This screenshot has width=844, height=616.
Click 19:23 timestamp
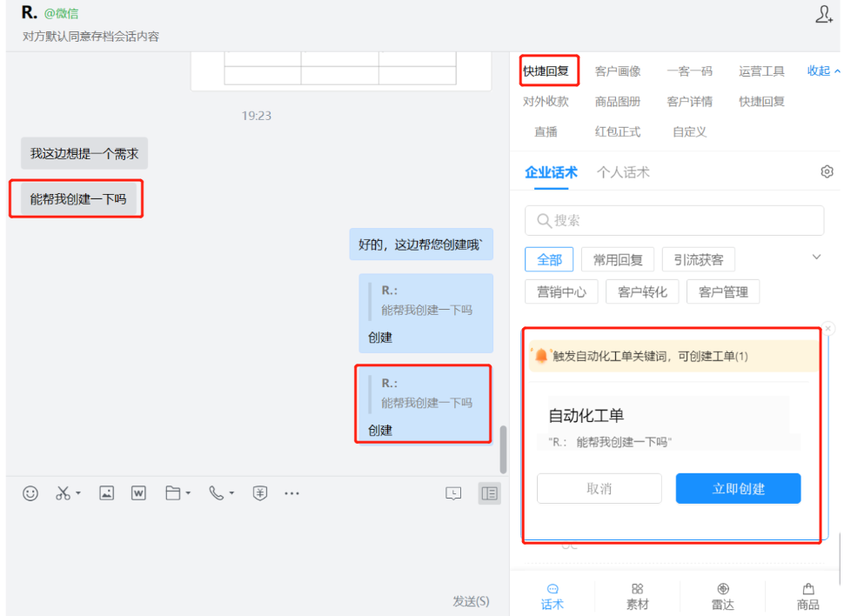[256, 116]
